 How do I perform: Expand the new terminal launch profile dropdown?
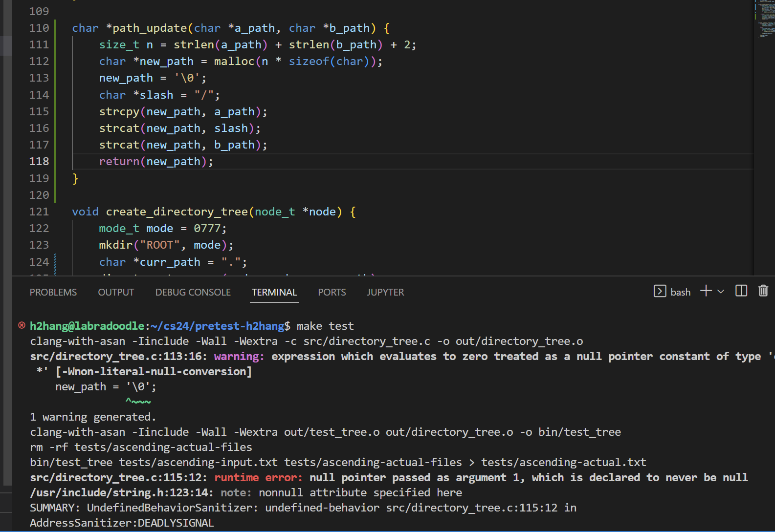coord(721,292)
